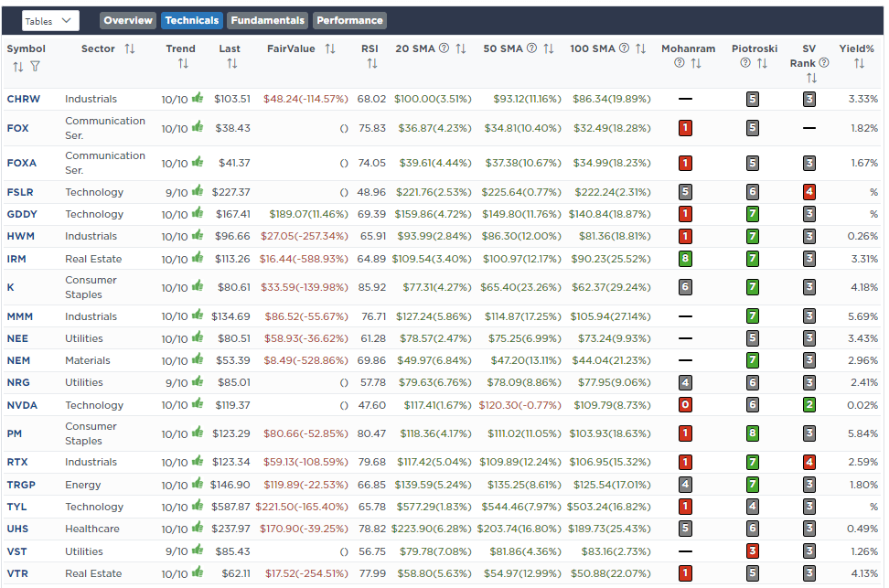Show Mohanram help icon

point(680,63)
